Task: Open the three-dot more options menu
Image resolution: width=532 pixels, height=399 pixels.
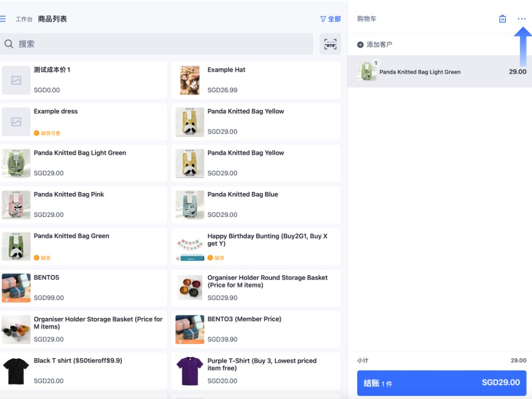Action: coord(521,19)
